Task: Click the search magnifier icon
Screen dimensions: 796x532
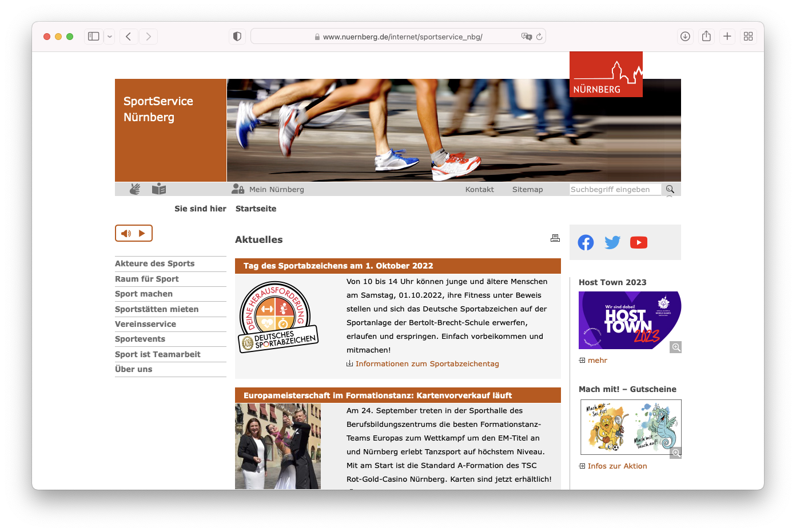Action: tap(670, 189)
